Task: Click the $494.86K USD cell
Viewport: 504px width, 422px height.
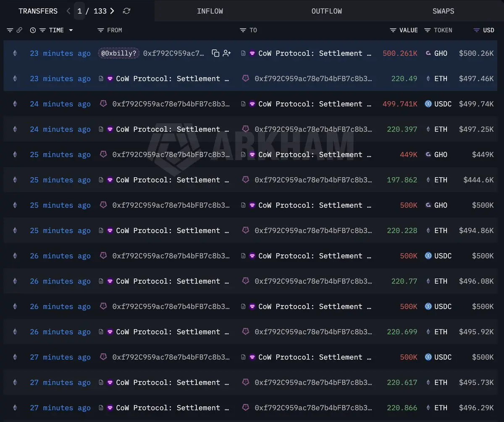Action: 476,231
